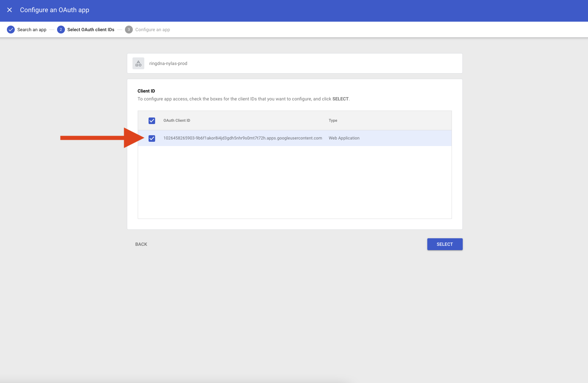Click the Web Application type cell
This screenshot has width=588, height=383.
[x=344, y=138]
